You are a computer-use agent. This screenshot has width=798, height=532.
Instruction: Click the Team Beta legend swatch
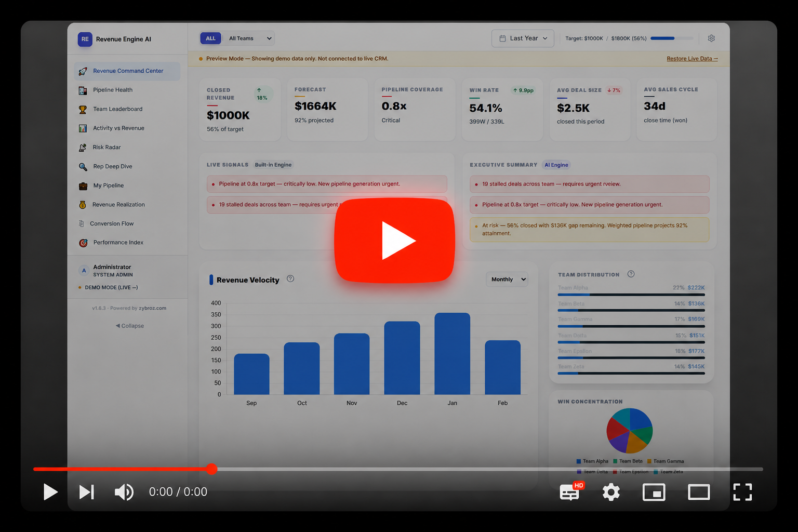[615, 461]
